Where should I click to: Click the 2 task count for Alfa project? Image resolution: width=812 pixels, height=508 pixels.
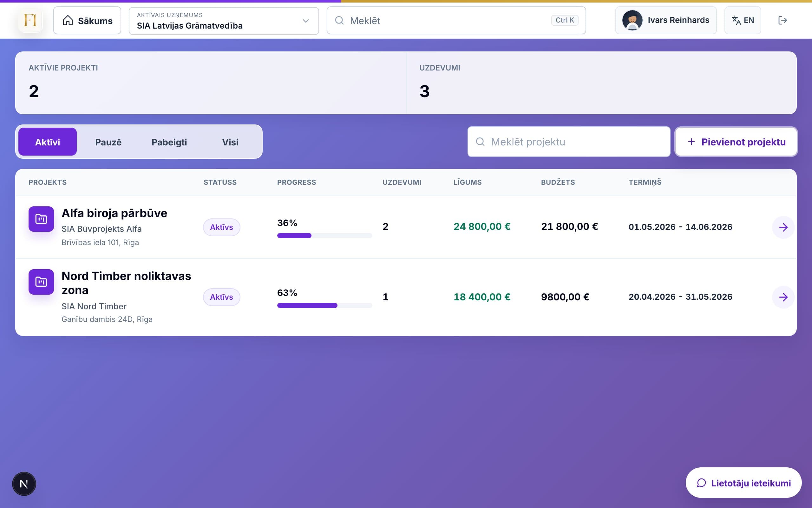pos(385,227)
